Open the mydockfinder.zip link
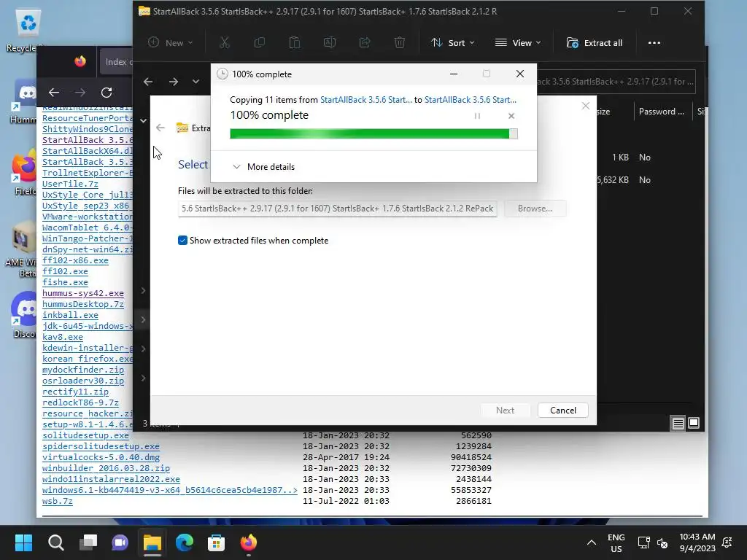Screen dimensions: 747x560 coord(83,370)
